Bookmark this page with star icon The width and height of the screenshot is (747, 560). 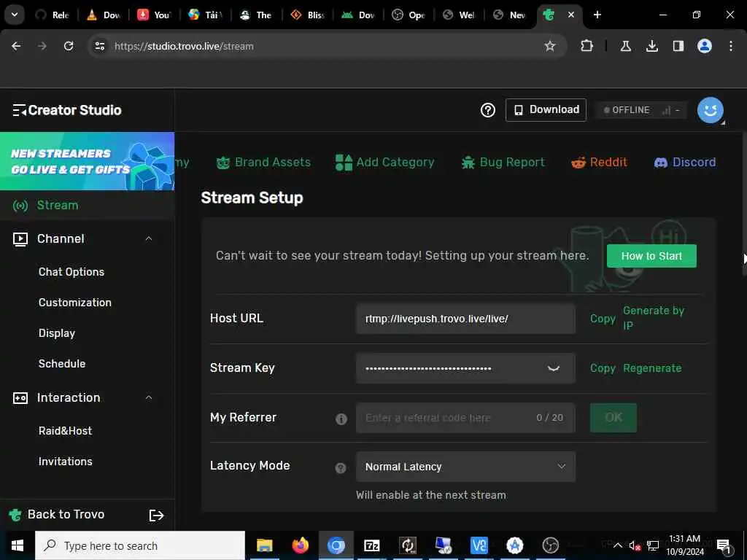(x=550, y=46)
